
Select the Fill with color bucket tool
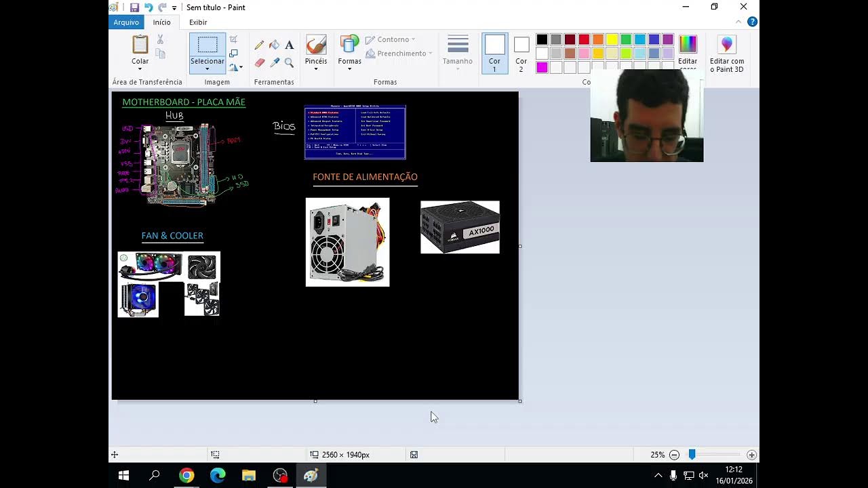[x=274, y=45]
